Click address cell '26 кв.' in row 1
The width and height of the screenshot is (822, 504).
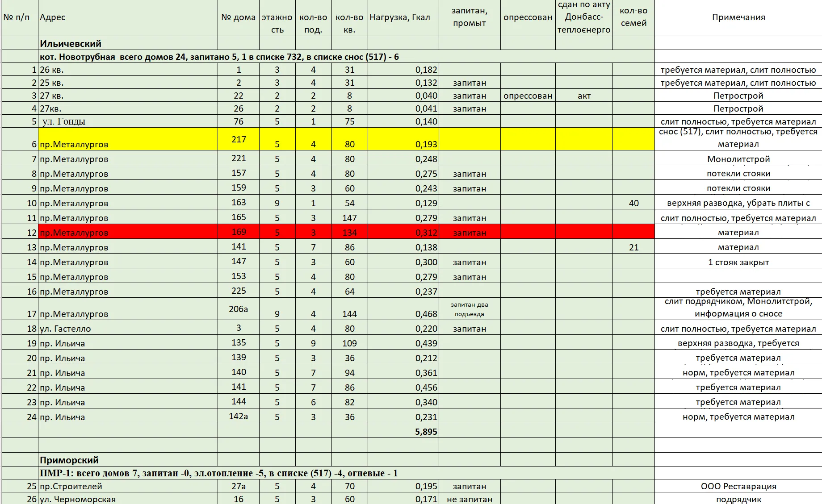click(x=128, y=70)
